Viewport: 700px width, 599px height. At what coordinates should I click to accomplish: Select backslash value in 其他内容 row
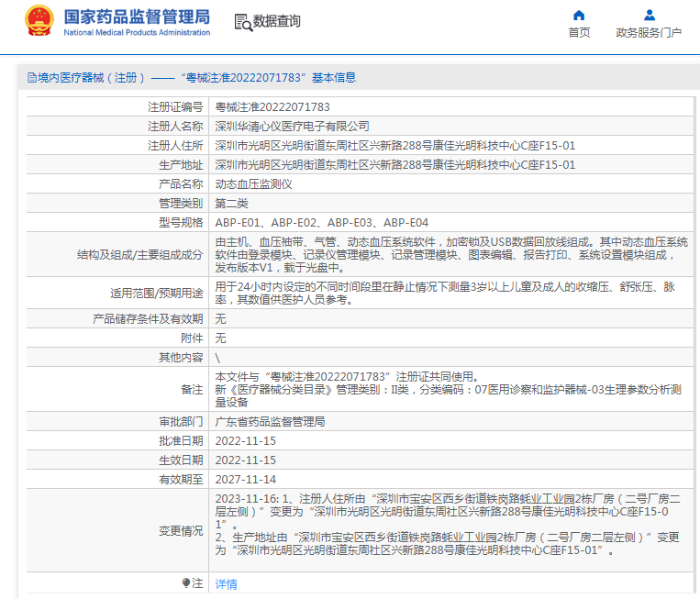tap(217, 358)
